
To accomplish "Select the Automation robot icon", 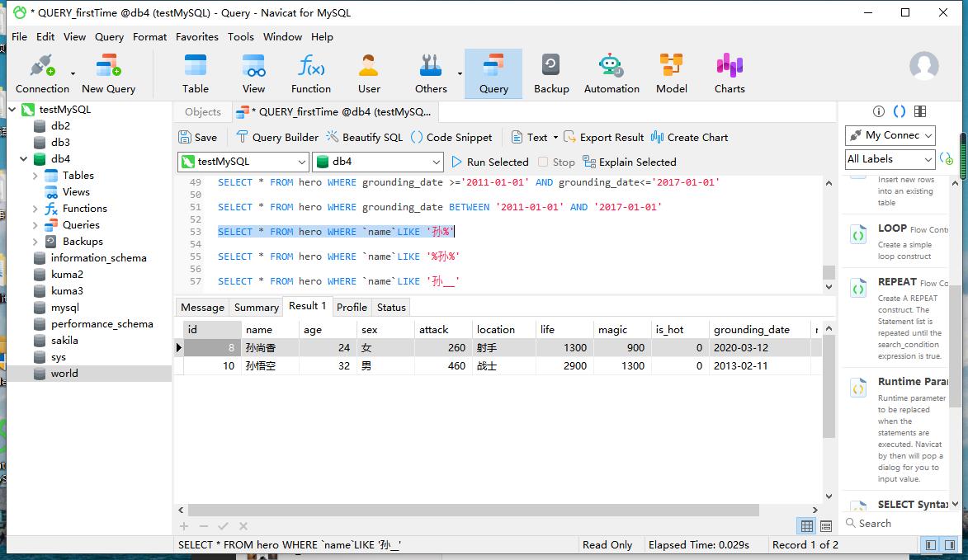I will tap(611, 73).
